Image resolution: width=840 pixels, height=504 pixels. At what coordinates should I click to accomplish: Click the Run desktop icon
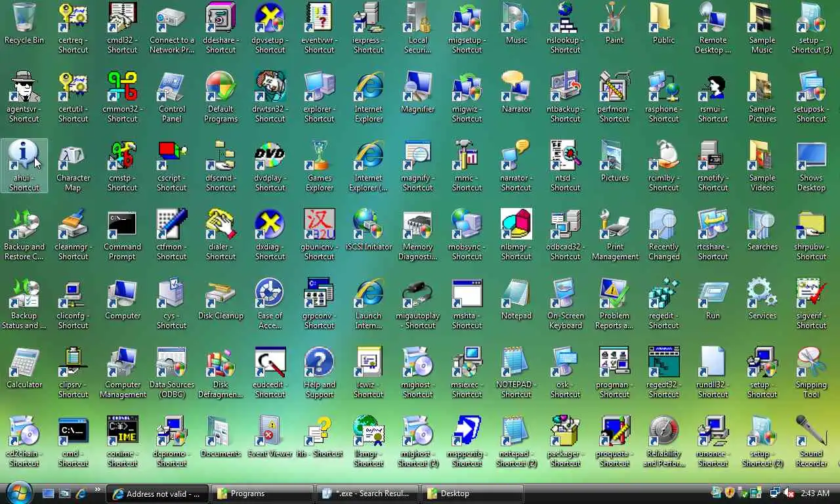(713, 299)
